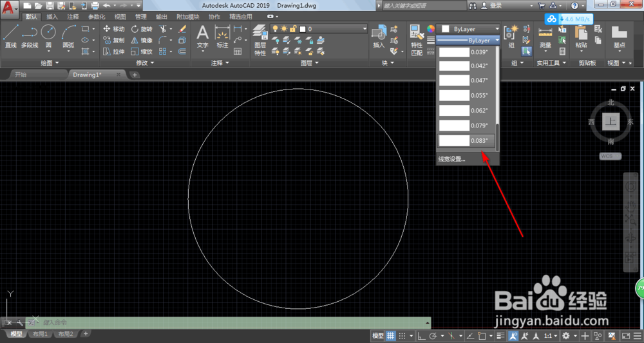
Task: Open the Manage (管理) ribbon tab
Action: (x=141, y=17)
